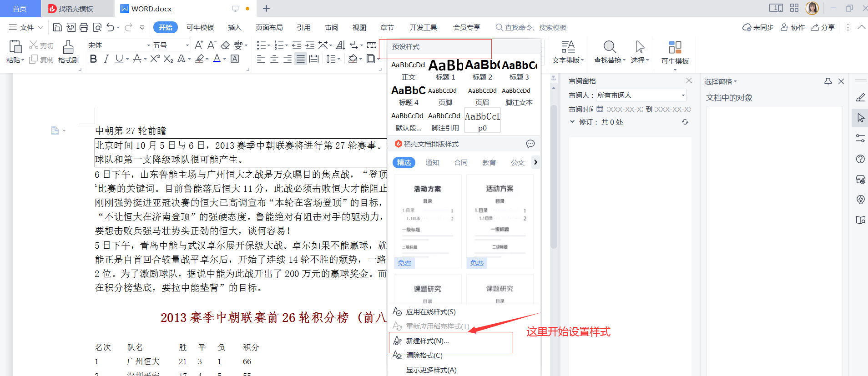This screenshot has height=376, width=868.
Task: Open the 文字排版 dropdown
Action: pyautogui.click(x=568, y=60)
